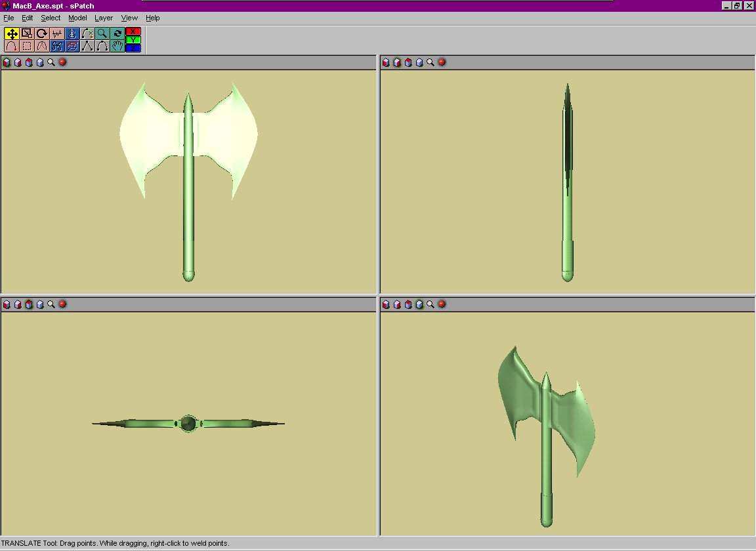Click the axe in the top-down view
This screenshot has width=756, height=551.
(x=188, y=423)
